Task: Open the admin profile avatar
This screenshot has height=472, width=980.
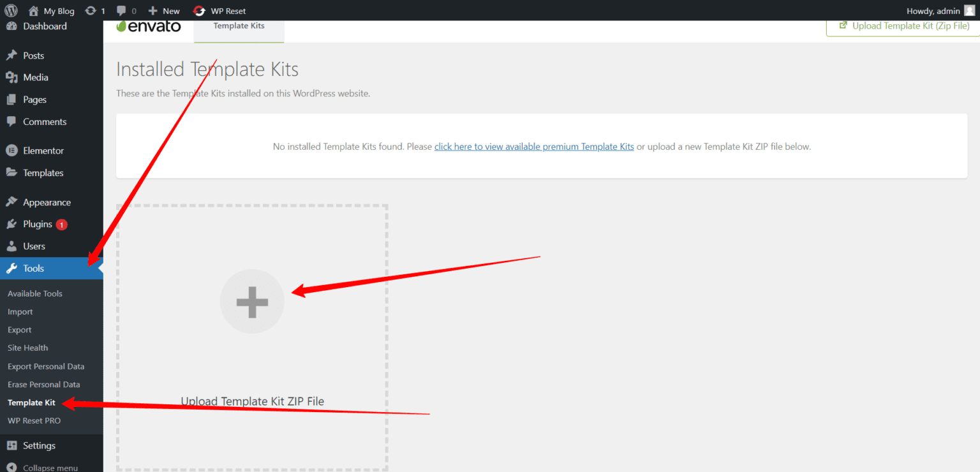Action: point(971,10)
